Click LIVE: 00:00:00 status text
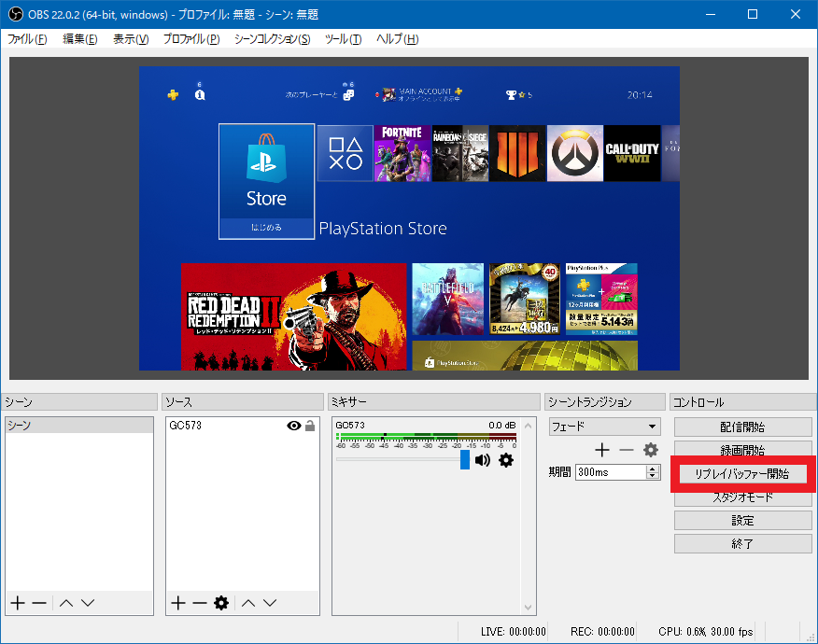Viewport: 818px width, 644px height. [514, 632]
